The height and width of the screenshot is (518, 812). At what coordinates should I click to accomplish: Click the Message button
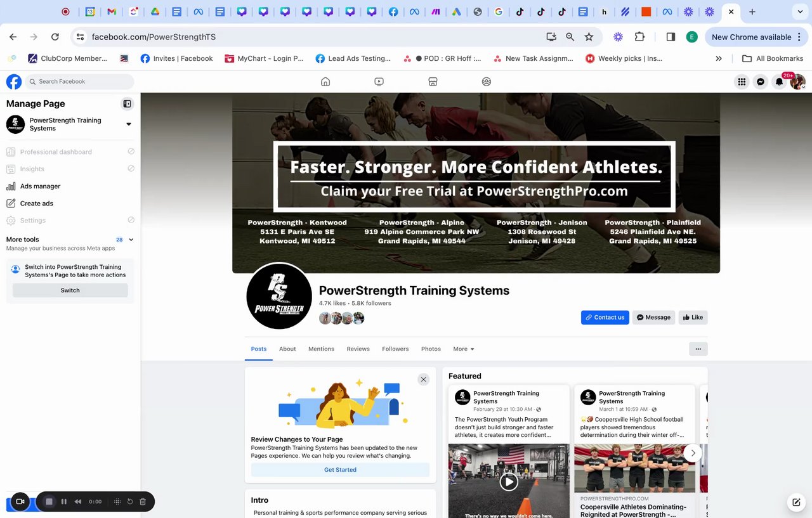[x=653, y=317]
